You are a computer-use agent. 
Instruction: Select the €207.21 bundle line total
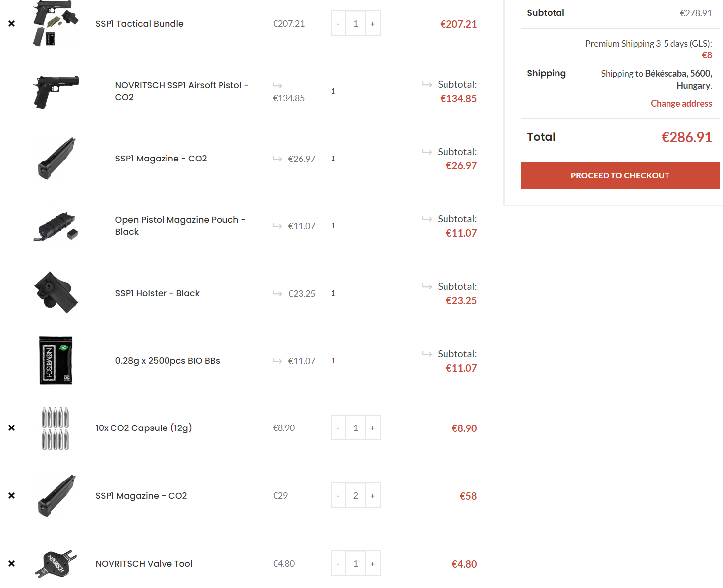[458, 24]
